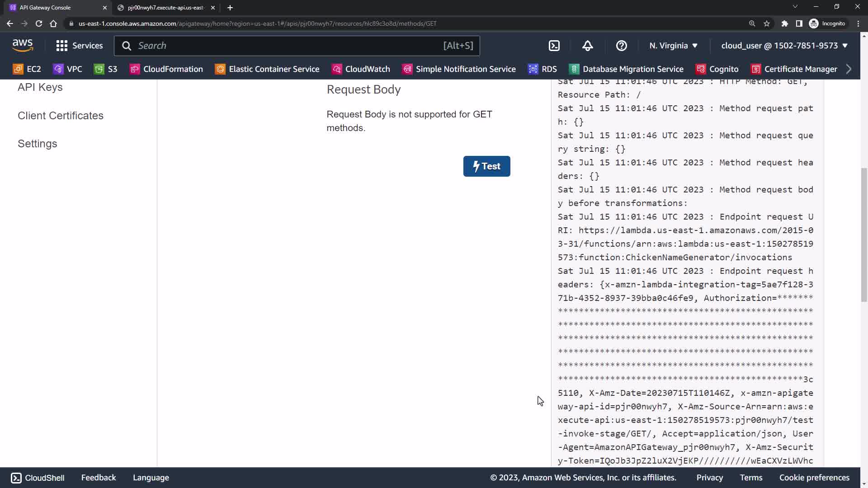Open the AWS help question mark
Viewport: 868px width, 488px height.
621,46
